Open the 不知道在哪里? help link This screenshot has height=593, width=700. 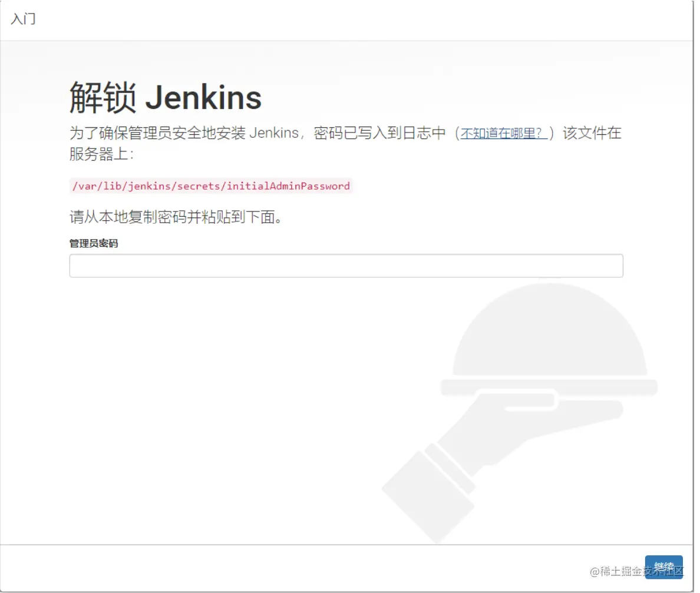504,134
